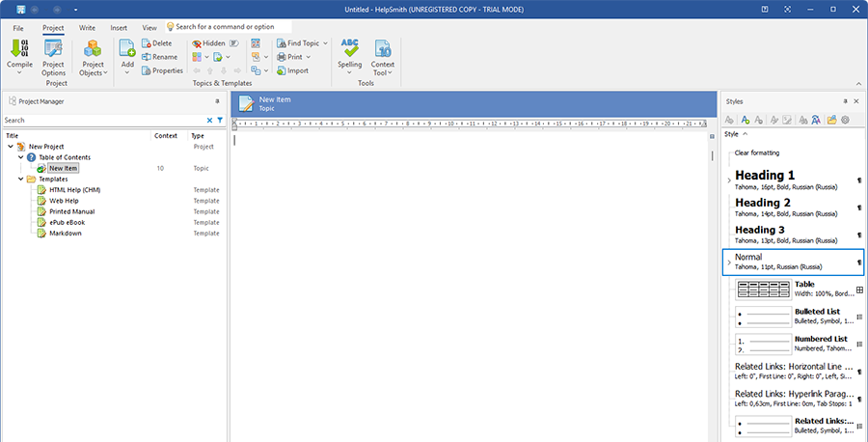Apply the Heading 2 style

tap(794, 207)
